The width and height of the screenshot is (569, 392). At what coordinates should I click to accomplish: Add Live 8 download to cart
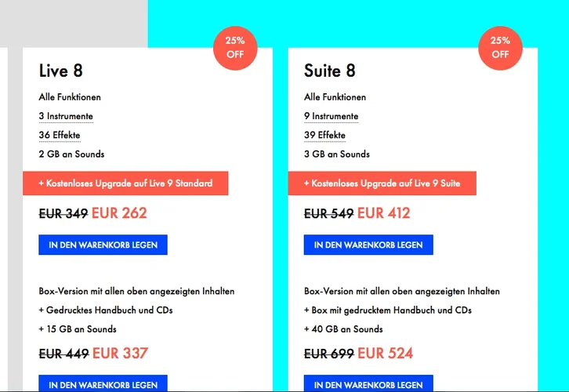tap(103, 245)
